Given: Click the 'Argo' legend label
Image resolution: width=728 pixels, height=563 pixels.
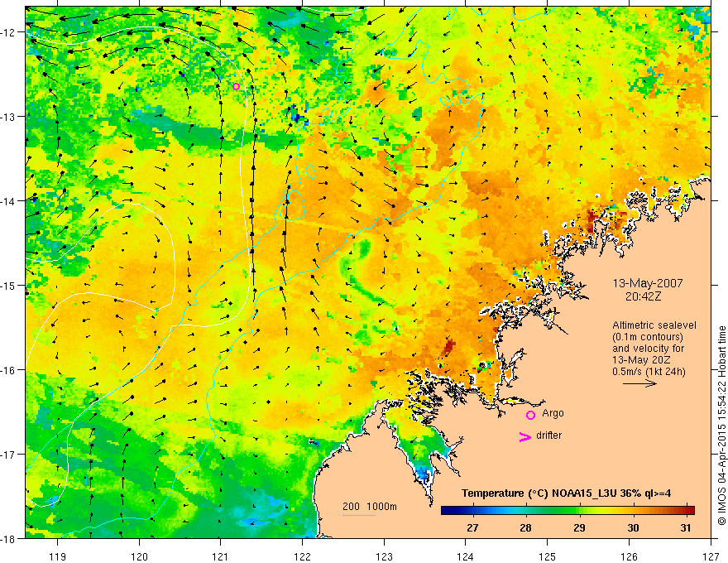Looking at the screenshot, I should pyautogui.click(x=553, y=413).
